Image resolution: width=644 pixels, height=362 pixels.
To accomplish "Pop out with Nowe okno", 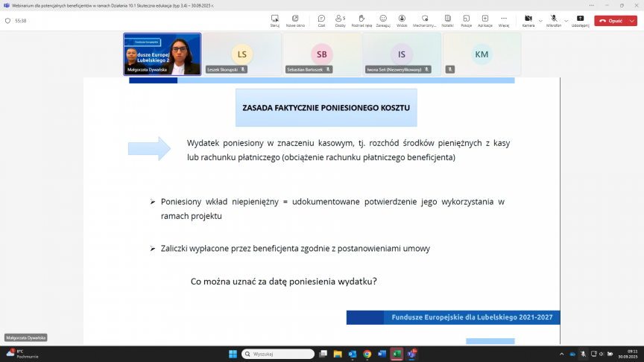I will point(295,20).
